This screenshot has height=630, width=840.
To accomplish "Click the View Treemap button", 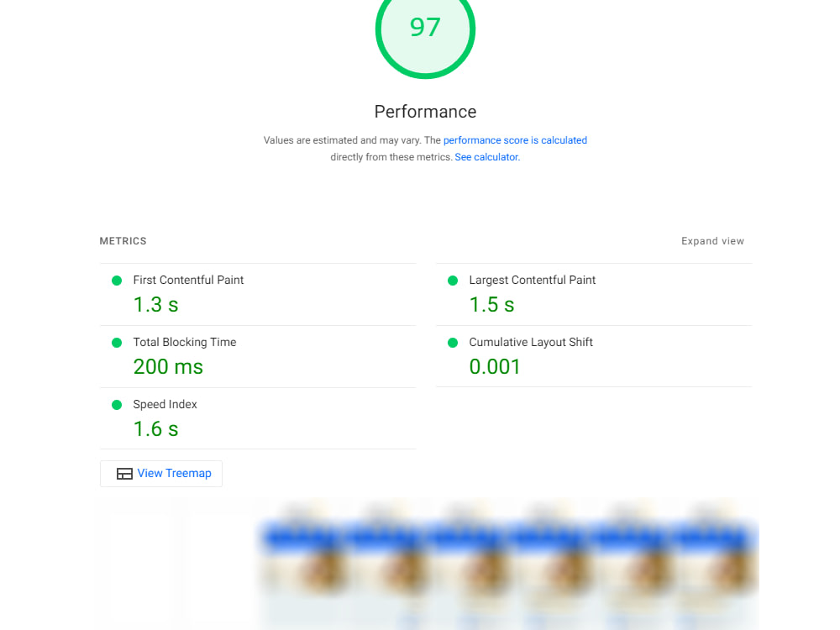I will click(x=161, y=474).
